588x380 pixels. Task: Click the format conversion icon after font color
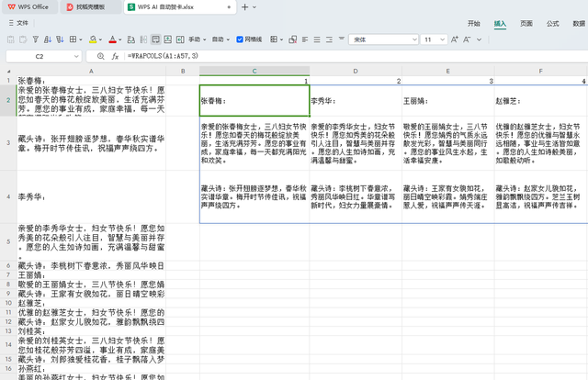tap(130, 39)
